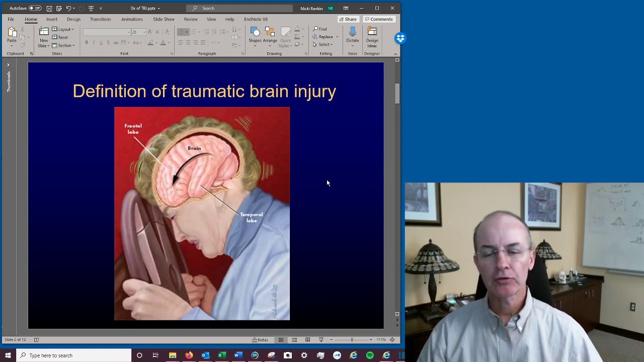The image size is (644, 362).
Task: Adjust the zoom slider in status bar
Action: (352, 340)
